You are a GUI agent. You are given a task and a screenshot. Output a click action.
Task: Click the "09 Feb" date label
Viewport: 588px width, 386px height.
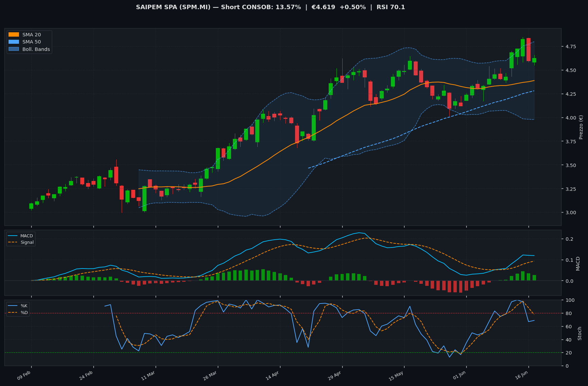tap(24, 375)
